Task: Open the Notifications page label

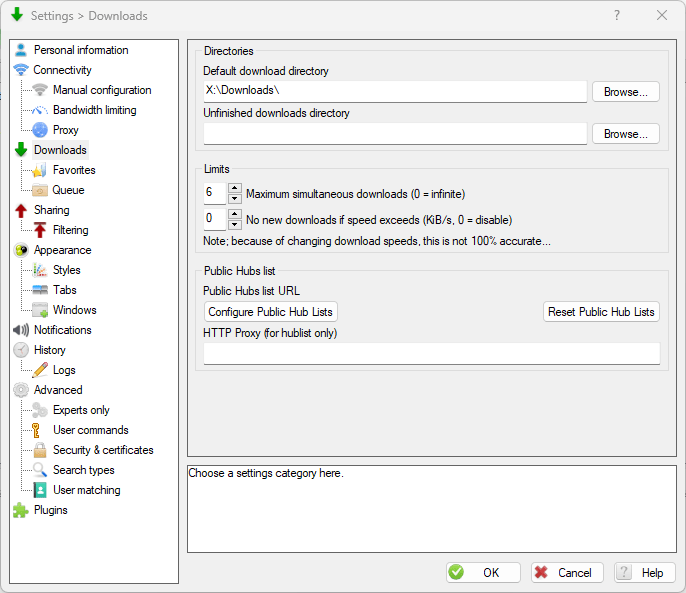Action: click(63, 330)
